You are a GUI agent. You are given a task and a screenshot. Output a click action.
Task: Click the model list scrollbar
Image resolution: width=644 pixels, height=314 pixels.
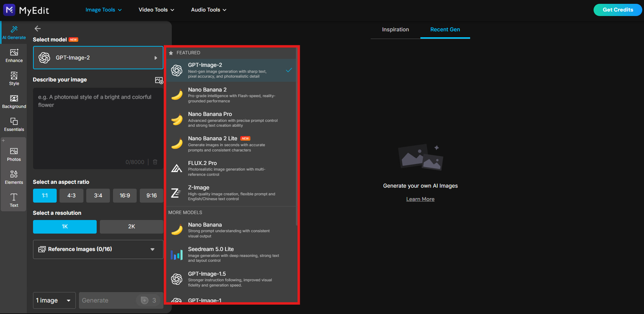pyautogui.click(x=297, y=137)
